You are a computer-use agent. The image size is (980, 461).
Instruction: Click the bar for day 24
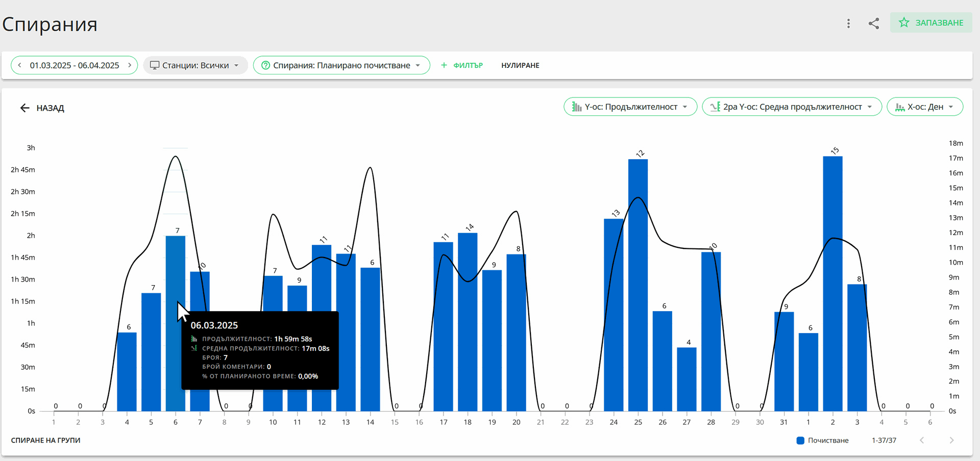614,315
